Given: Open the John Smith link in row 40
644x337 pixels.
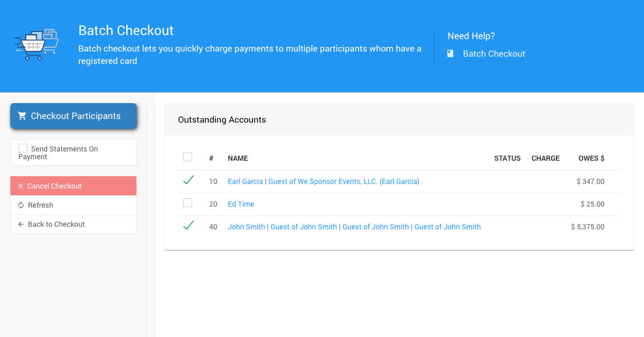Looking at the screenshot, I should 246,227.
